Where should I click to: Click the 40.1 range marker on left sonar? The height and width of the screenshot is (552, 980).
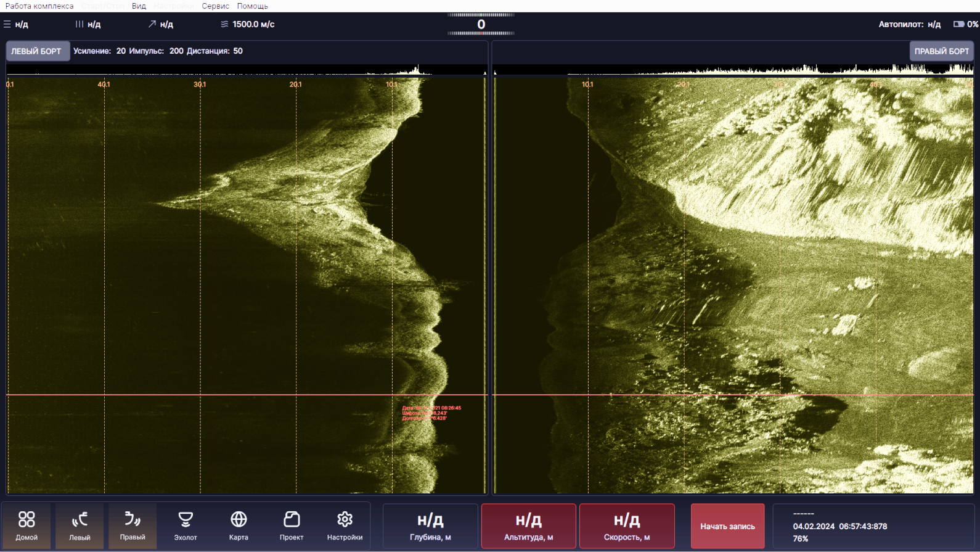pyautogui.click(x=104, y=84)
